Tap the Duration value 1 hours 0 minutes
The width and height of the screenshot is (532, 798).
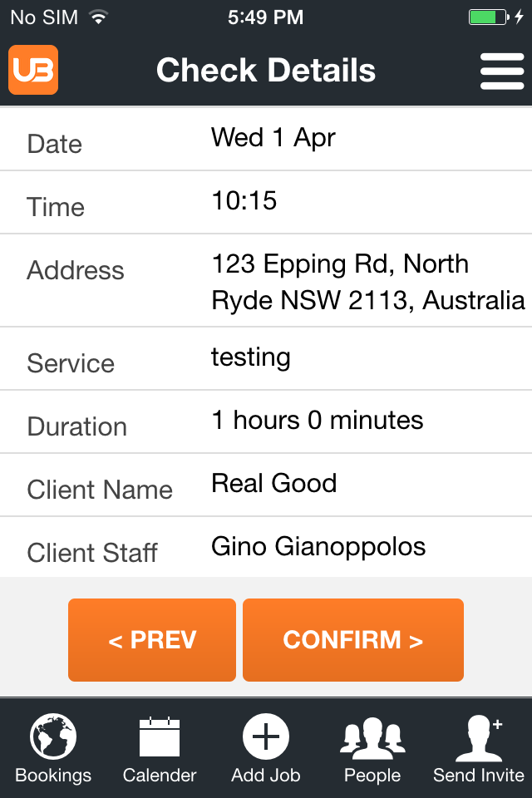318,421
